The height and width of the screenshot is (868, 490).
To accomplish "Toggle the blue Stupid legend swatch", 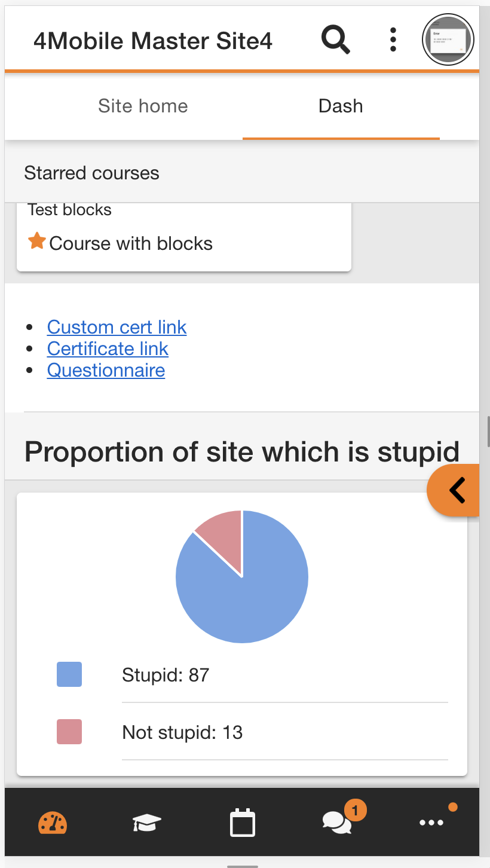I will coord(69,674).
